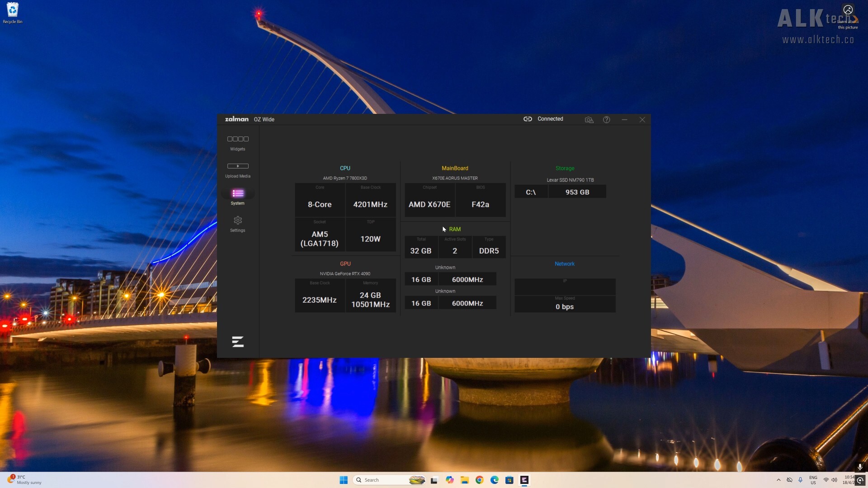Open the Help question mark icon
The height and width of the screenshot is (488, 868).
click(606, 119)
